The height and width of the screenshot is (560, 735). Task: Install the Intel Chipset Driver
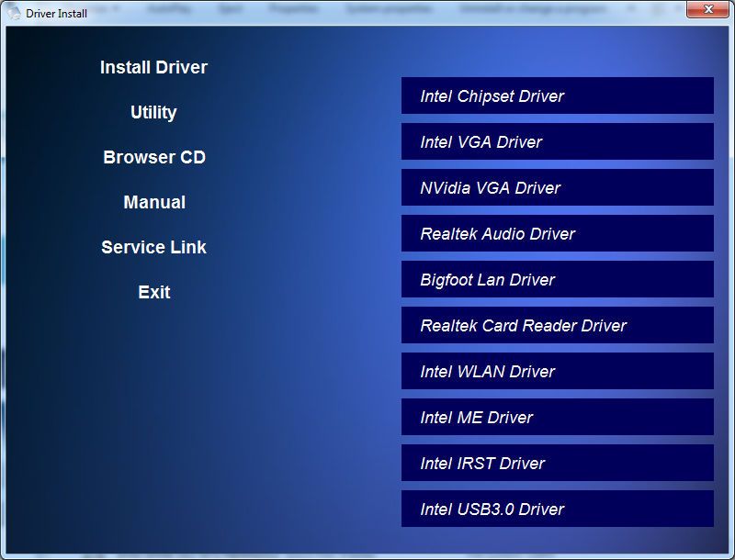click(557, 95)
